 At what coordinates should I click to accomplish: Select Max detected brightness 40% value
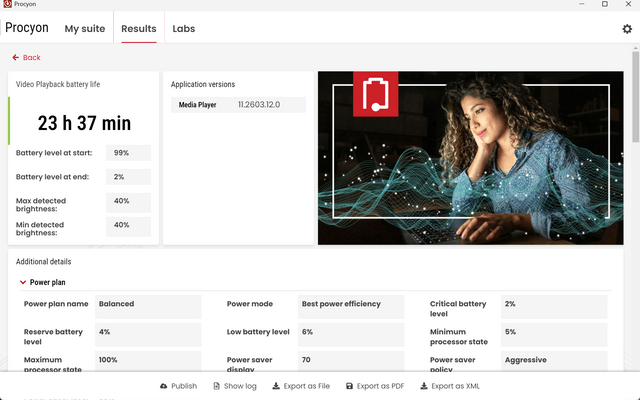point(128,202)
